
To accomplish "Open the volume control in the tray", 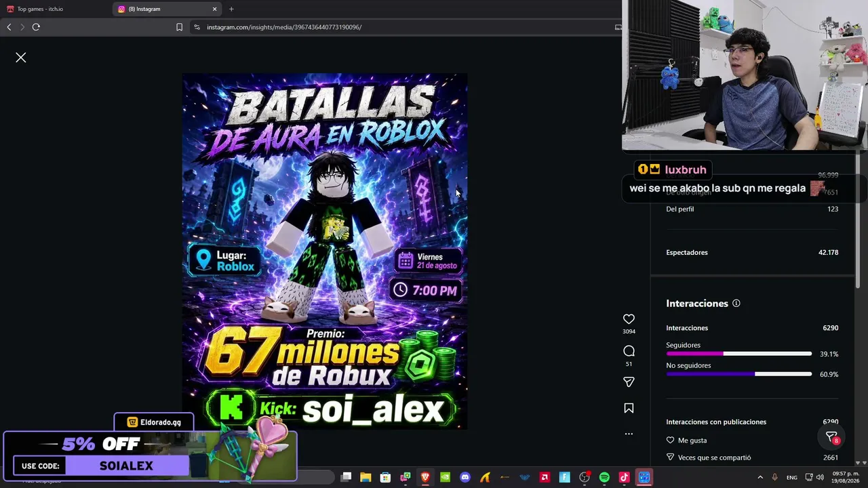I will click(820, 477).
